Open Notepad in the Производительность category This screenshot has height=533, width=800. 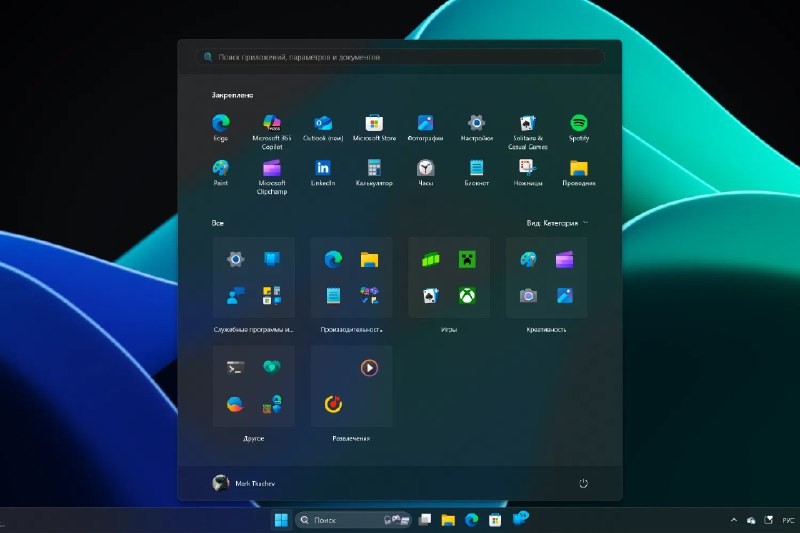click(x=333, y=296)
